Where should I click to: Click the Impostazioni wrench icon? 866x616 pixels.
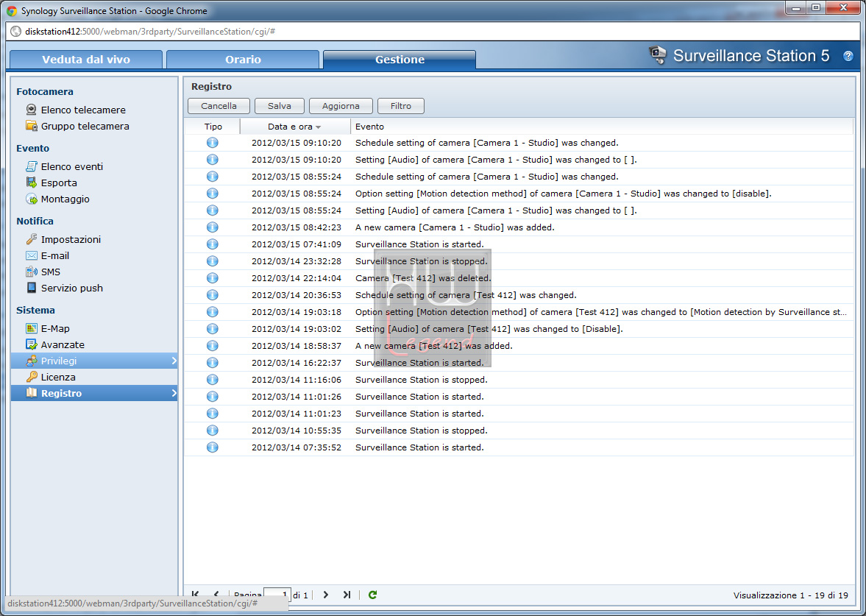[32, 238]
